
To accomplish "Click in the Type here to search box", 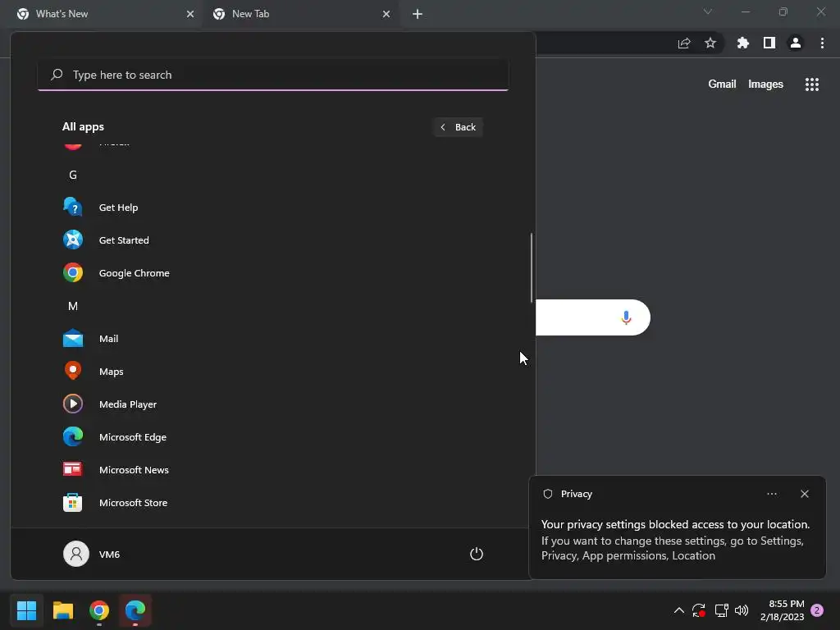I will (273, 75).
